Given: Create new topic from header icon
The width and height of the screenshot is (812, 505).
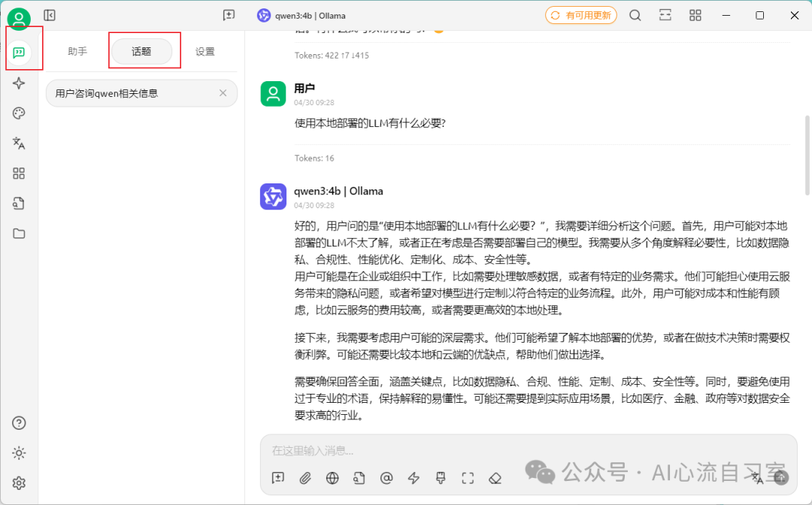Looking at the screenshot, I should 229,16.
